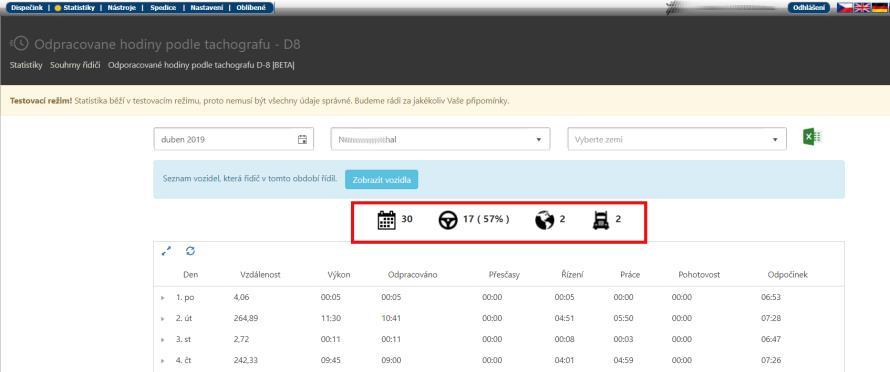This screenshot has width=890, height=372.
Task: Open the Nástroje menu
Action: pos(121,7)
